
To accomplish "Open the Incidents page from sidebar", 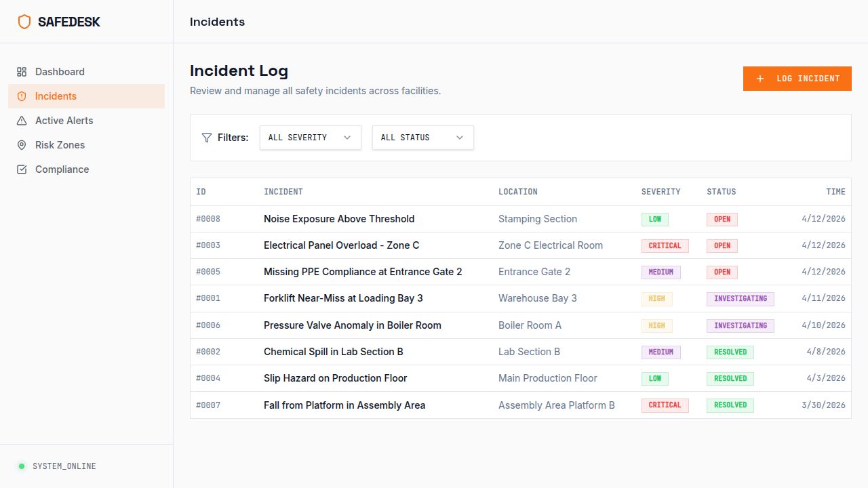I will coord(56,96).
